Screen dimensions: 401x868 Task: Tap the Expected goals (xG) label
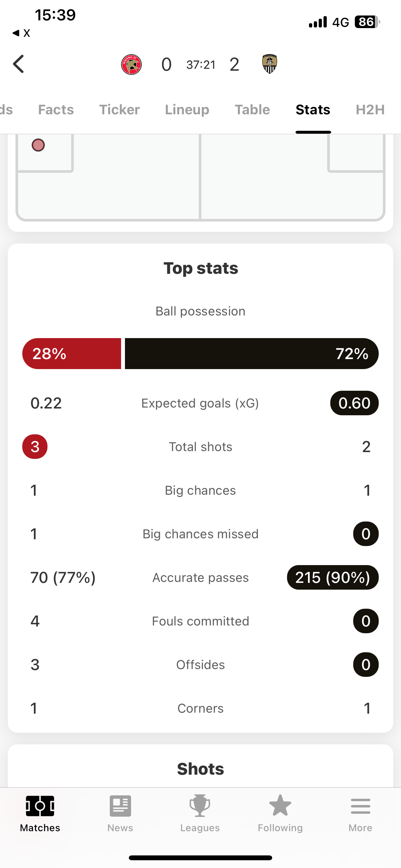click(200, 403)
